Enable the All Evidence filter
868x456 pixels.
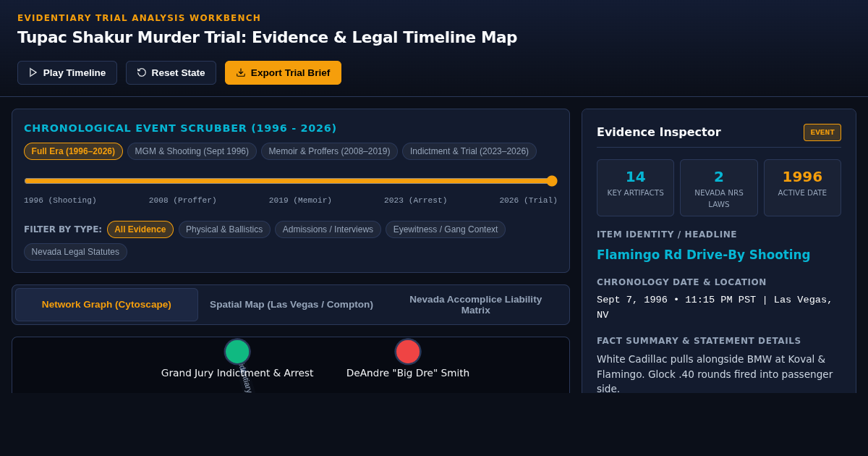coord(140,229)
